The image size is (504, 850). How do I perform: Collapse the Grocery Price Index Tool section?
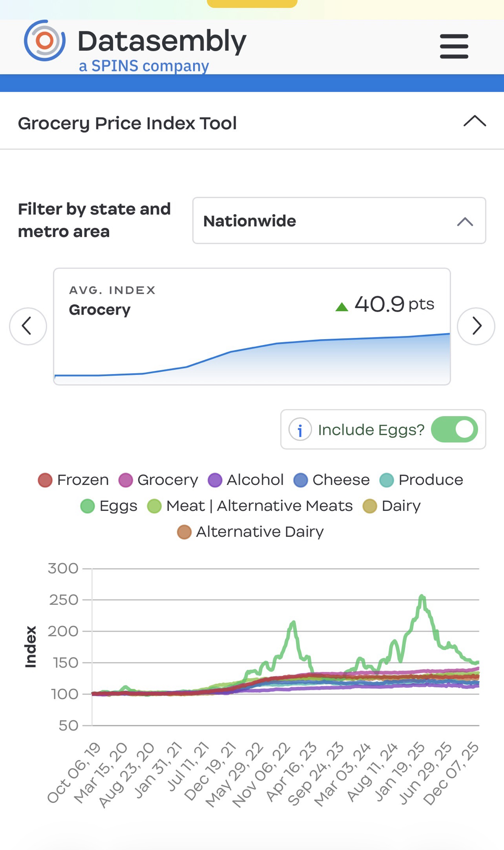coord(475,122)
